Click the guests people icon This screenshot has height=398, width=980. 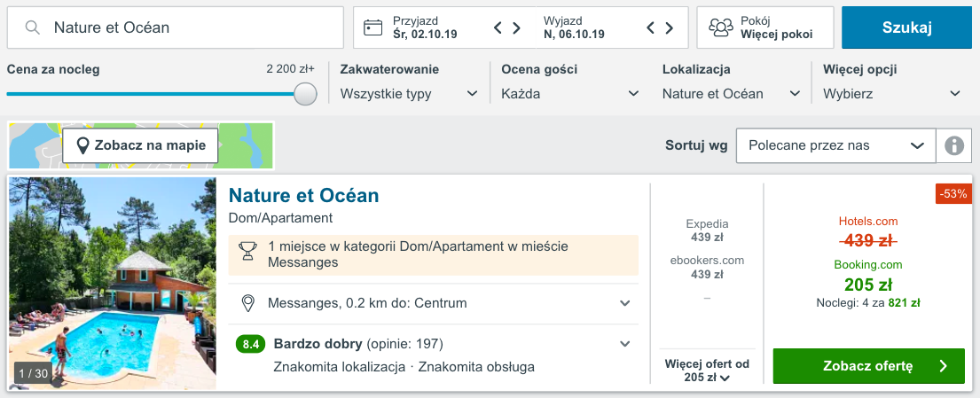click(x=721, y=27)
